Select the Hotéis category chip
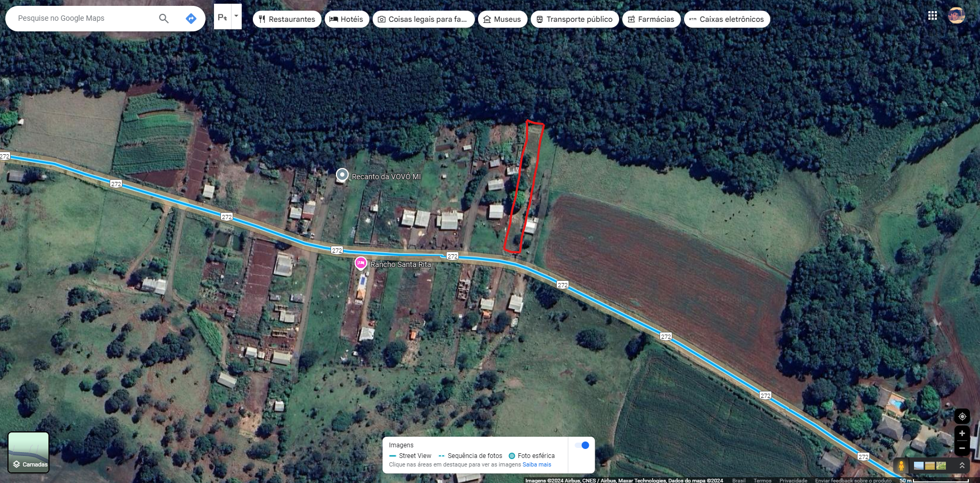This screenshot has height=483, width=980. click(x=347, y=19)
